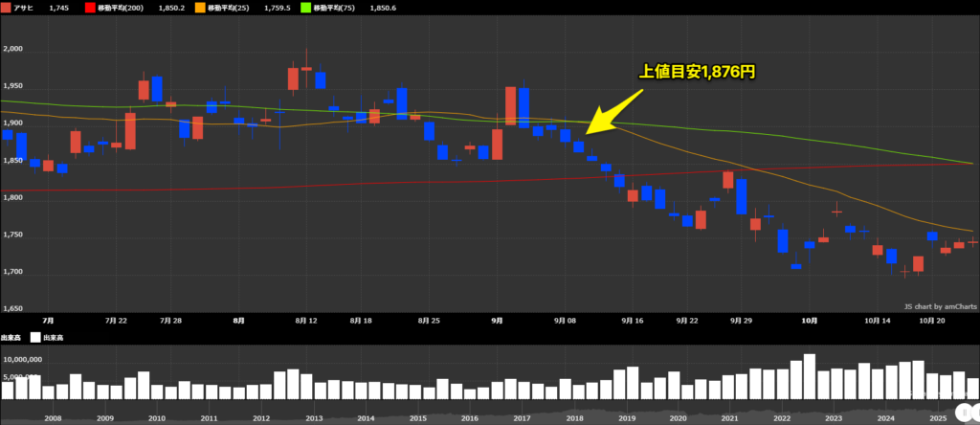Click the red candlestick at 8月 12 peak
Viewport: 980px width, 425px height.
click(293, 78)
